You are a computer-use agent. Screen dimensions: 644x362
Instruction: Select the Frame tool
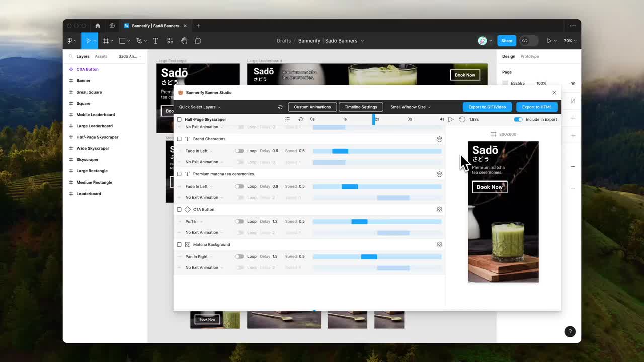pos(106,41)
